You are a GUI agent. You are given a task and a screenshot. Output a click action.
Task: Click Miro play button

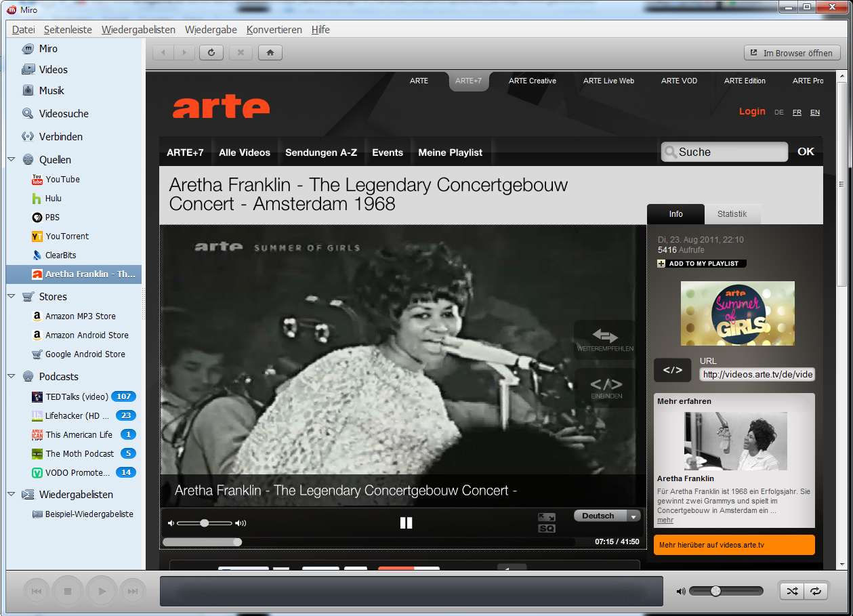click(x=102, y=592)
